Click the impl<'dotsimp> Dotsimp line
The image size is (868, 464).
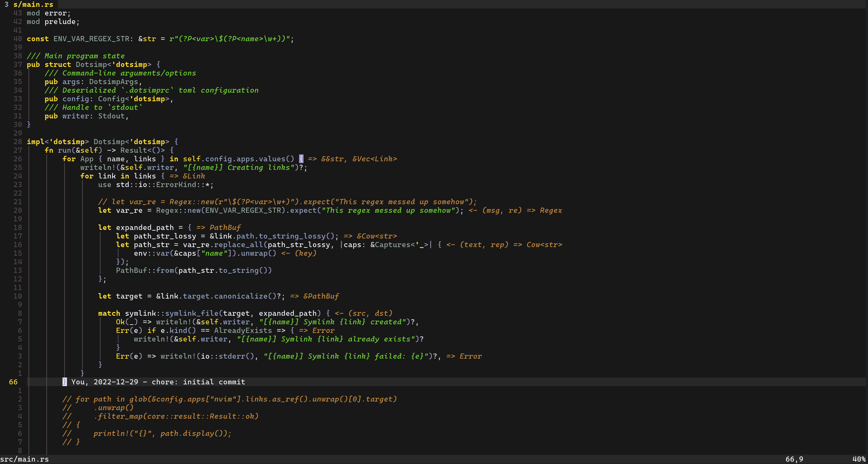click(x=102, y=142)
